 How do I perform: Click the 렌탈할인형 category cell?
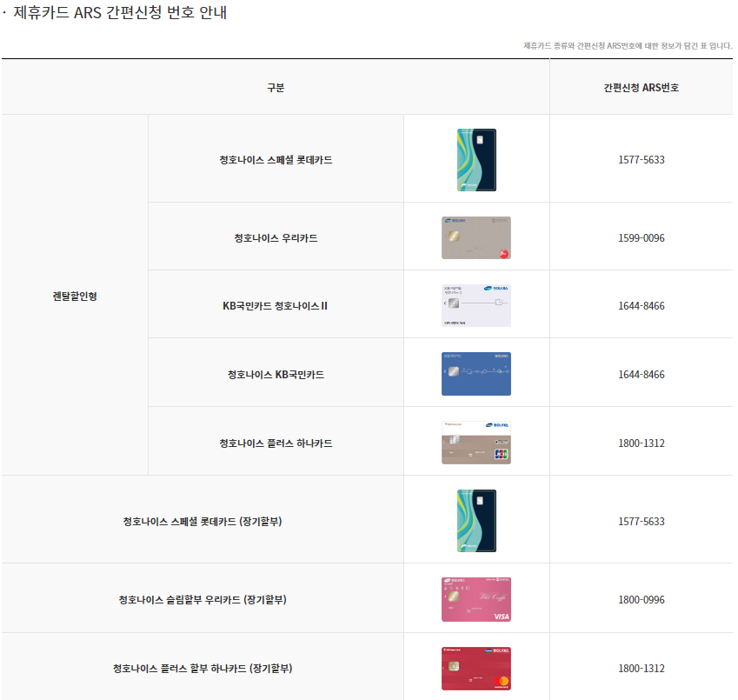click(75, 296)
